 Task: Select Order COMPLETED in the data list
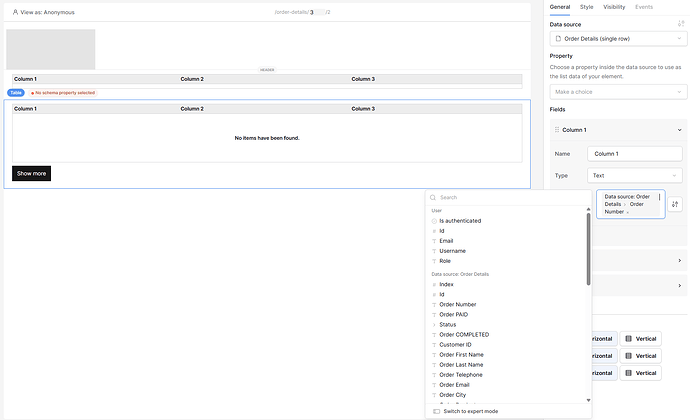[x=464, y=335]
